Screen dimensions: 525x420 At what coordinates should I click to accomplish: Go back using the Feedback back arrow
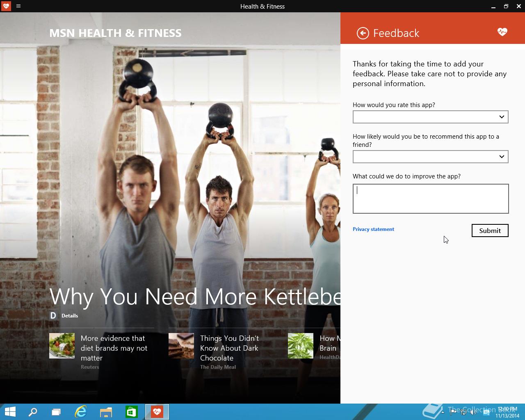pyautogui.click(x=363, y=33)
